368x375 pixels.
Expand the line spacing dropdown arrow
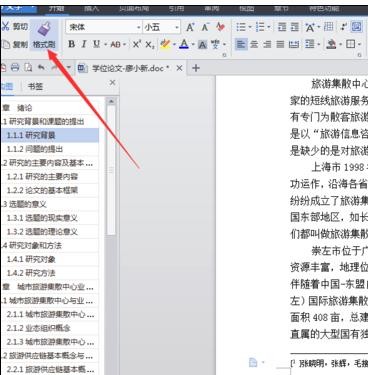319,45
